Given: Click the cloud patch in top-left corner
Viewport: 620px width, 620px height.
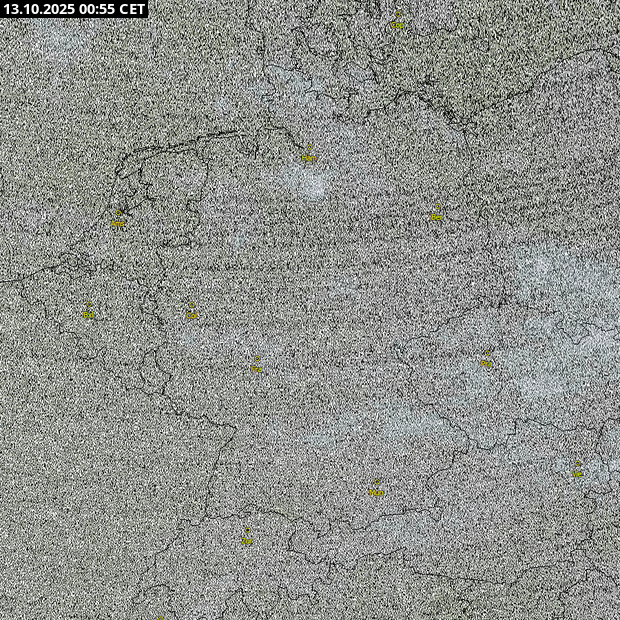Looking at the screenshot, I should pyautogui.click(x=60, y=40).
